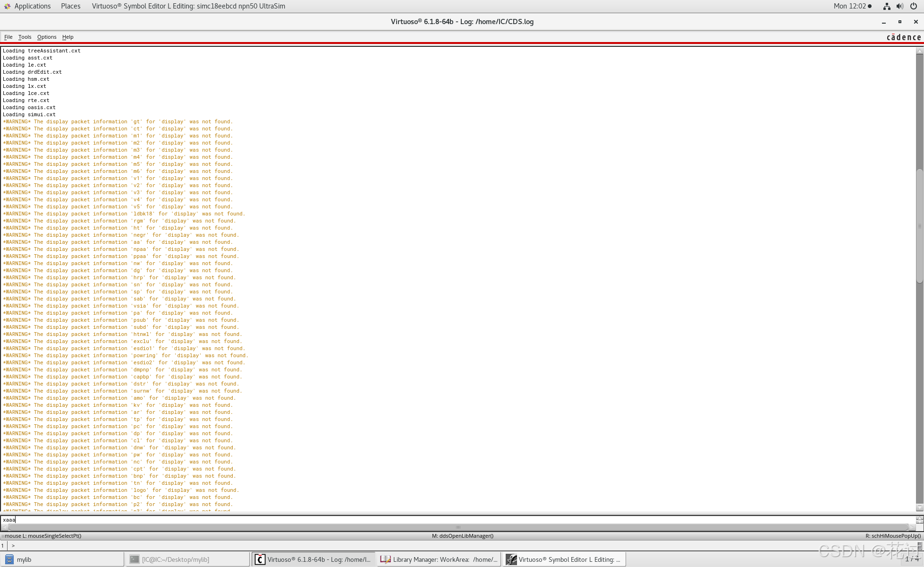This screenshot has width=924, height=567.
Task: Click the power icon in top bar
Action: [x=914, y=6]
